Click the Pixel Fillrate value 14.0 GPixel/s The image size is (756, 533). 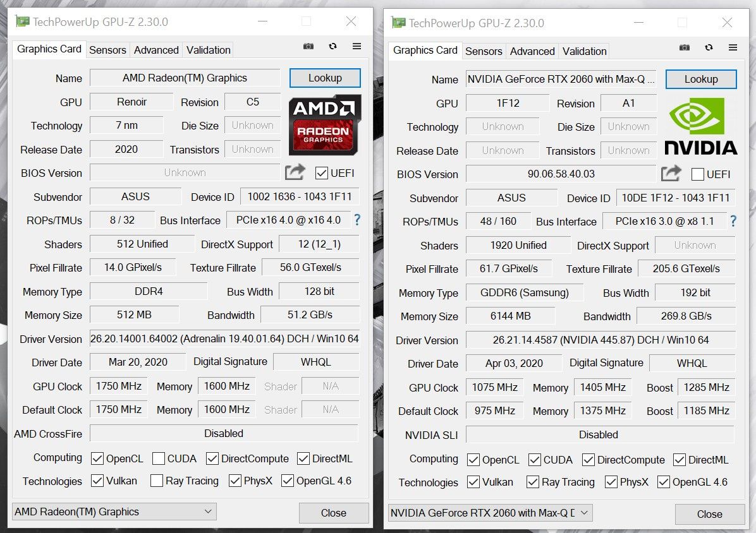tap(133, 267)
